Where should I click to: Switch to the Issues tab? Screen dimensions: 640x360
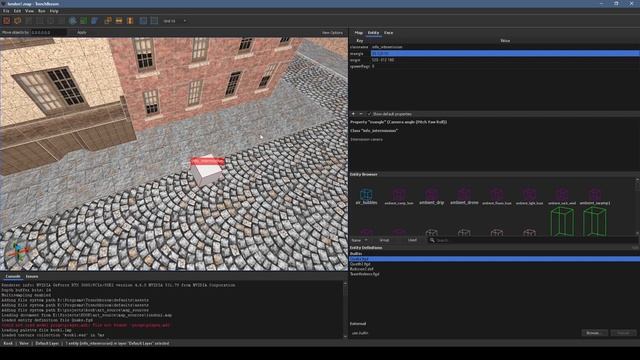tap(32, 276)
